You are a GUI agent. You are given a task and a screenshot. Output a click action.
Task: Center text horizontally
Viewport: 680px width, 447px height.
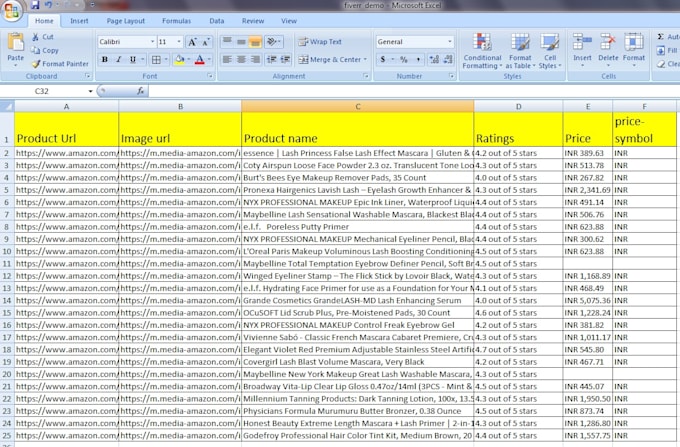241,59
